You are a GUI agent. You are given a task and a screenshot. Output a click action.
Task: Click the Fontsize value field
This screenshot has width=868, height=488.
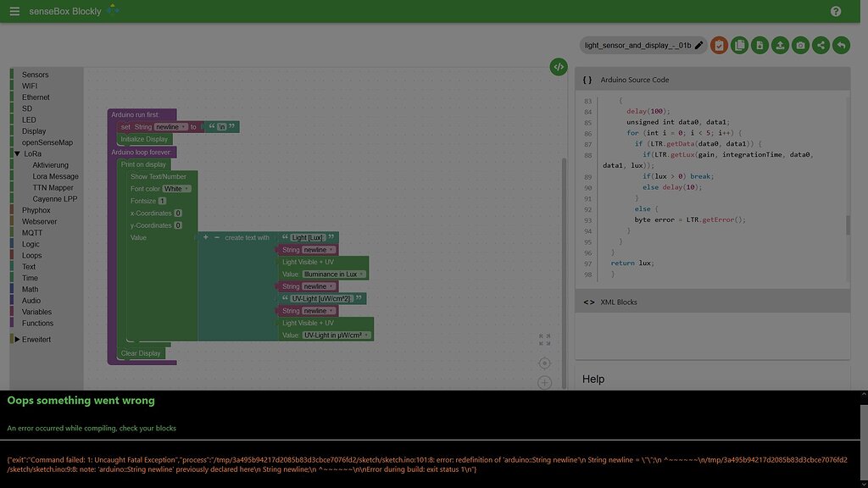tap(162, 201)
